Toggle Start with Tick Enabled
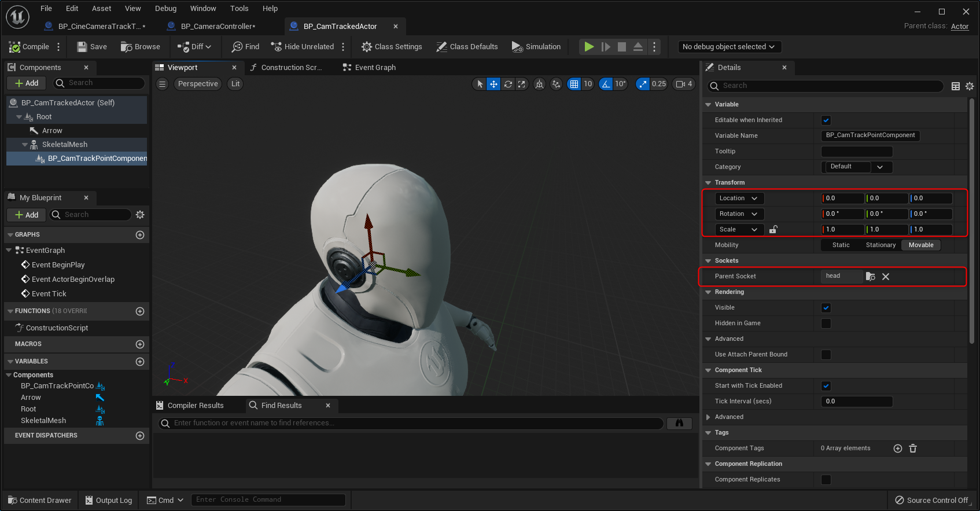The width and height of the screenshot is (980, 511). (826, 386)
